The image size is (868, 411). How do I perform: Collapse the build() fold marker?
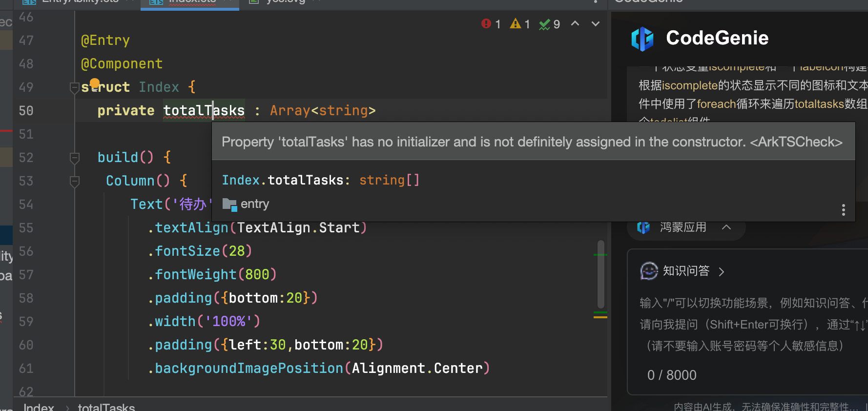point(75,158)
